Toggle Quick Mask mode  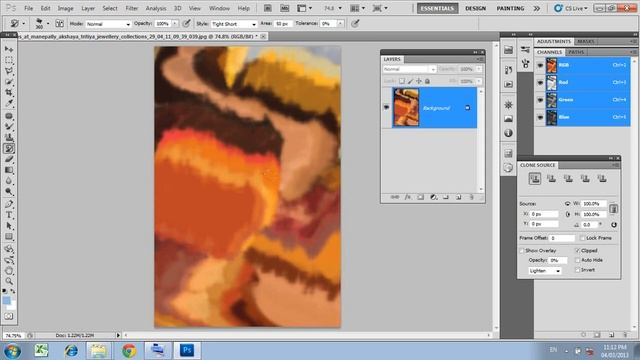point(9,316)
